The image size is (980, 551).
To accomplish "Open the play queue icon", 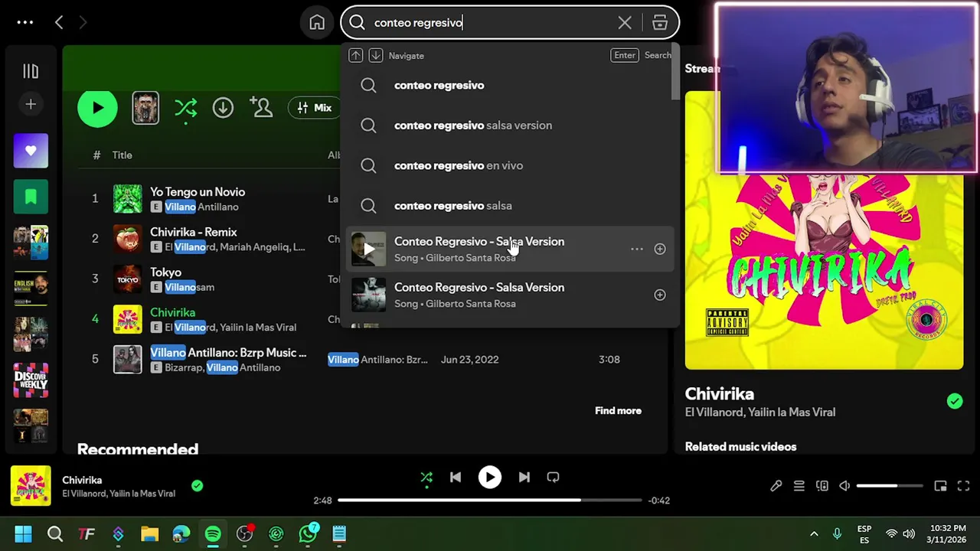I will pyautogui.click(x=799, y=486).
